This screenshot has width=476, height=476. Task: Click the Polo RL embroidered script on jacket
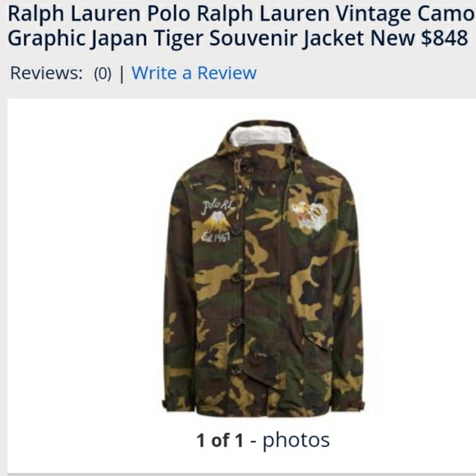coord(217,207)
